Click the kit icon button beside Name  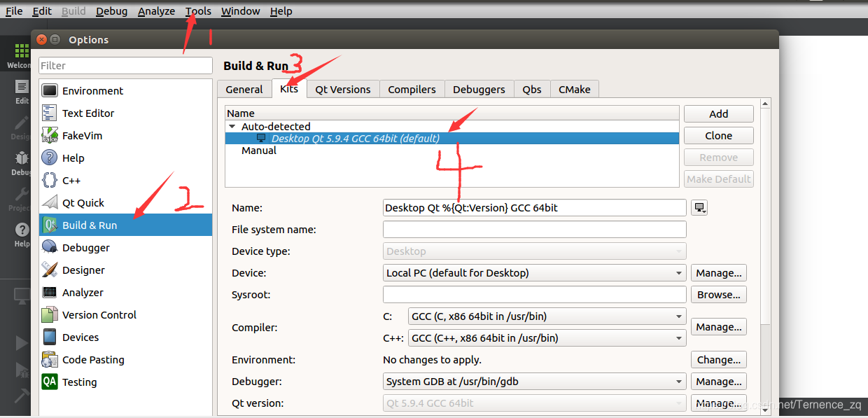[699, 207]
